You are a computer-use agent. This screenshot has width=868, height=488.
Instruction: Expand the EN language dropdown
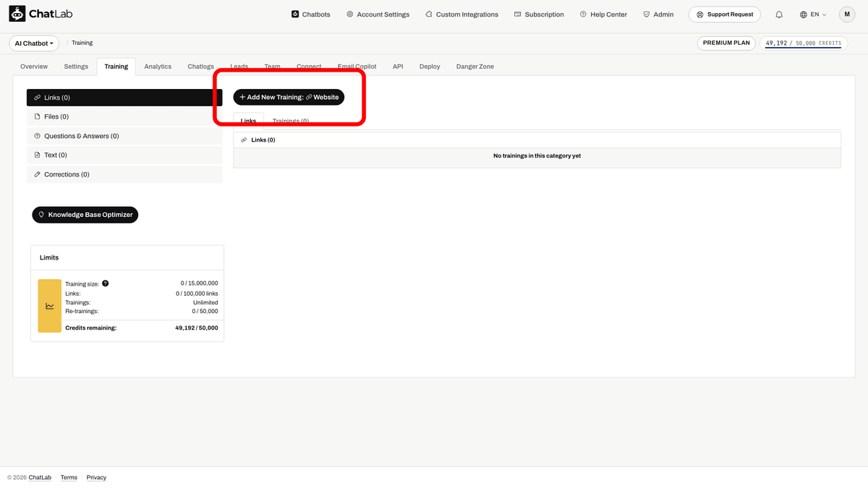[813, 14]
